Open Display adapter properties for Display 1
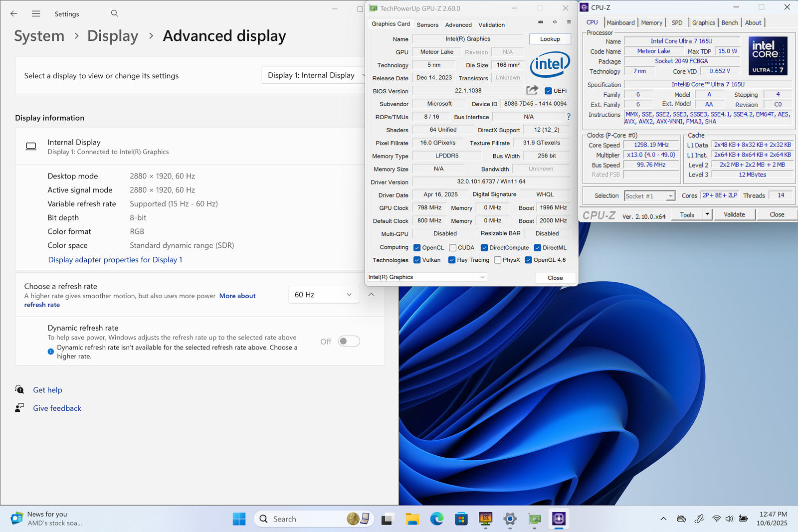Image resolution: width=798 pixels, height=532 pixels. point(115,260)
